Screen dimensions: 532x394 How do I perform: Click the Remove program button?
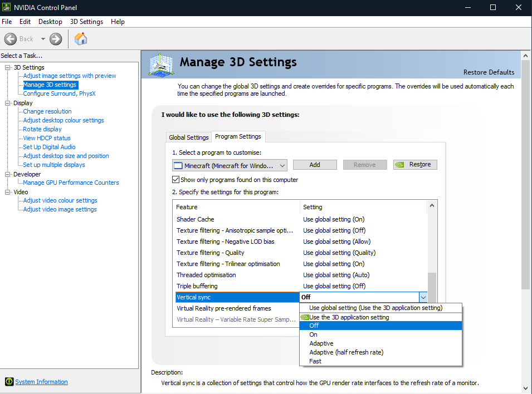tap(365, 165)
